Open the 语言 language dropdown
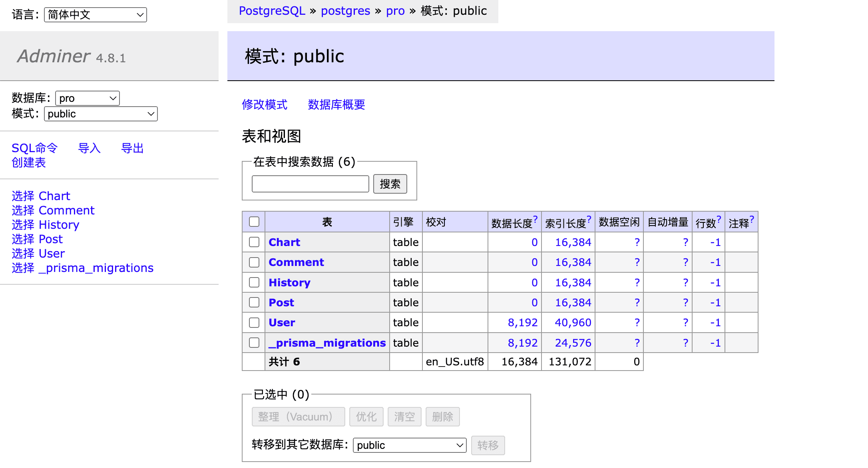The image size is (868, 468). (x=96, y=15)
